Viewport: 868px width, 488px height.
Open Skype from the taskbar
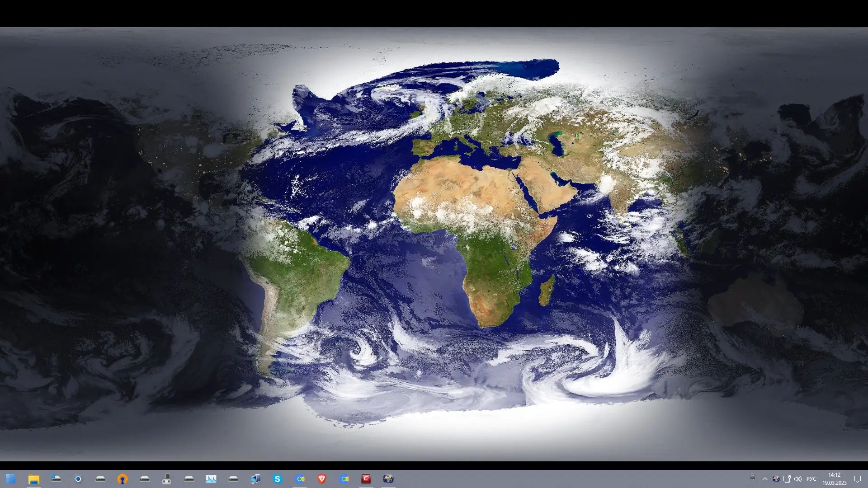click(278, 479)
